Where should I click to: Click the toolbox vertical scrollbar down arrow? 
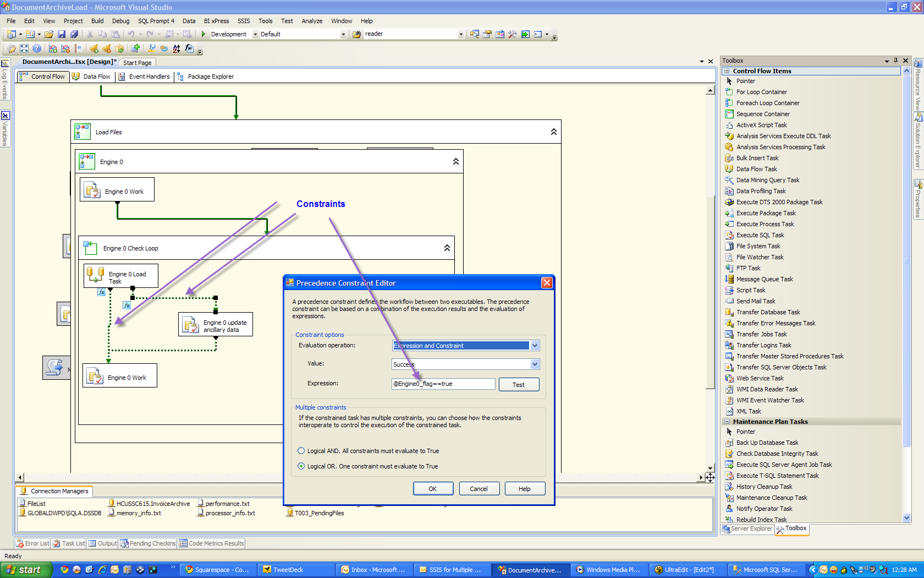coord(906,518)
